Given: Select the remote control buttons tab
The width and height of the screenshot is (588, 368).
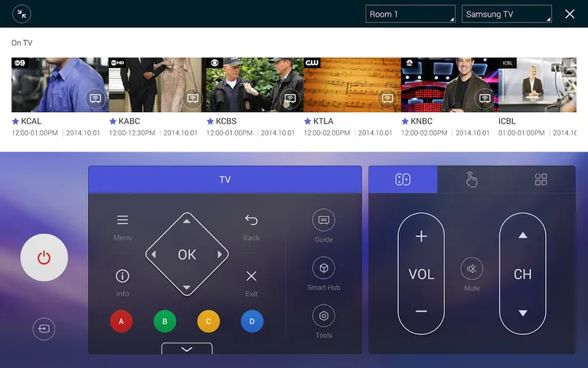Looking at the screenshot, I should [403, 179].
